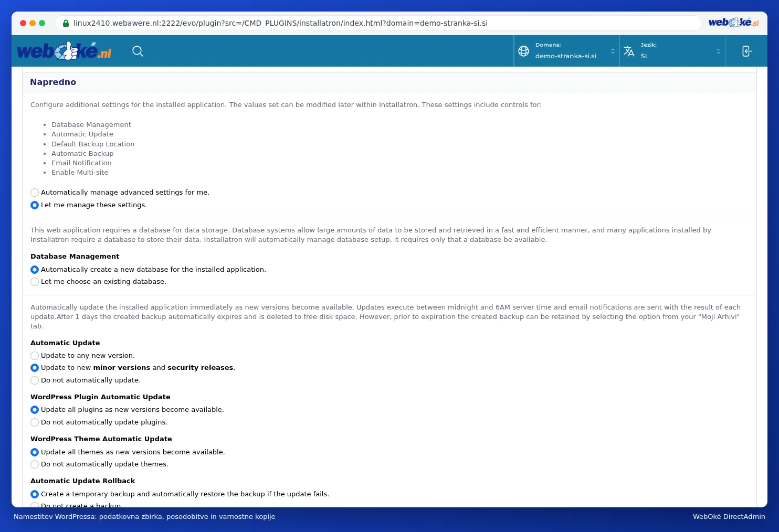Select Do not automatically update themes
The width and height of the screenshot is (779, 532).
35,464
